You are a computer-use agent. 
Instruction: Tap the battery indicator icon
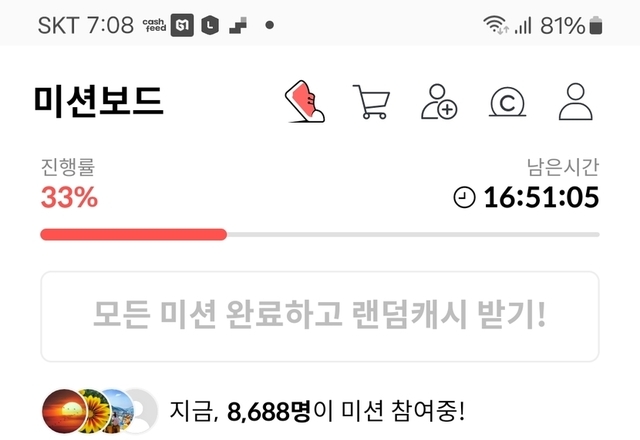596,25
